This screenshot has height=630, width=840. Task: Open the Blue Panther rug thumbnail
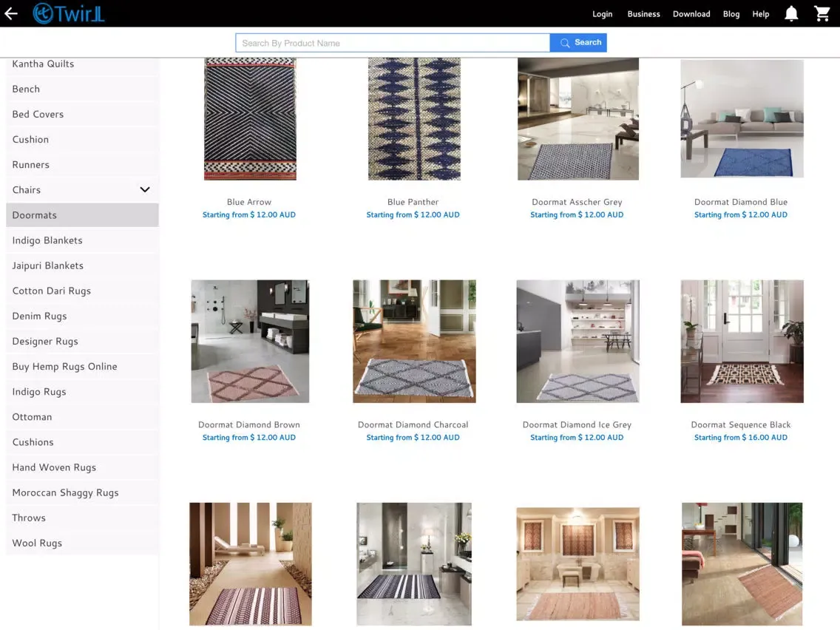pyautogui.click(x=414, y=119)
